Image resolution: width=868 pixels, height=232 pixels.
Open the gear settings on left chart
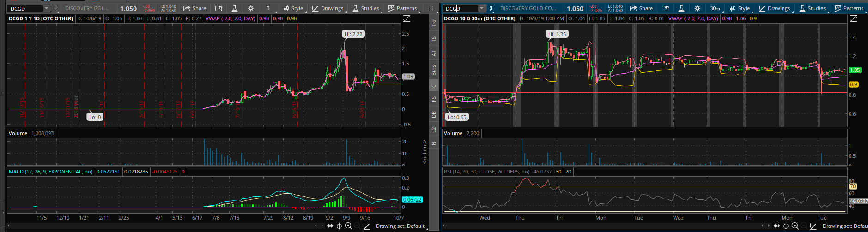(250, 8)
